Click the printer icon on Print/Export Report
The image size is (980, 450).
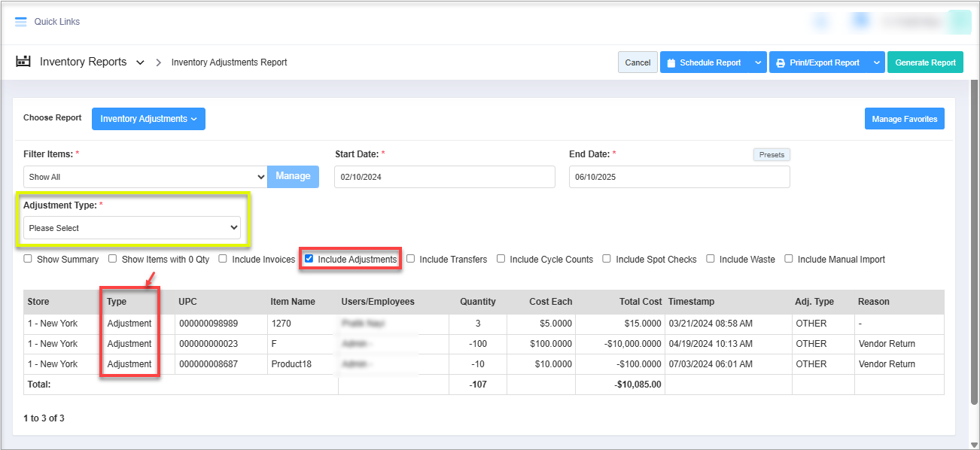781,62
